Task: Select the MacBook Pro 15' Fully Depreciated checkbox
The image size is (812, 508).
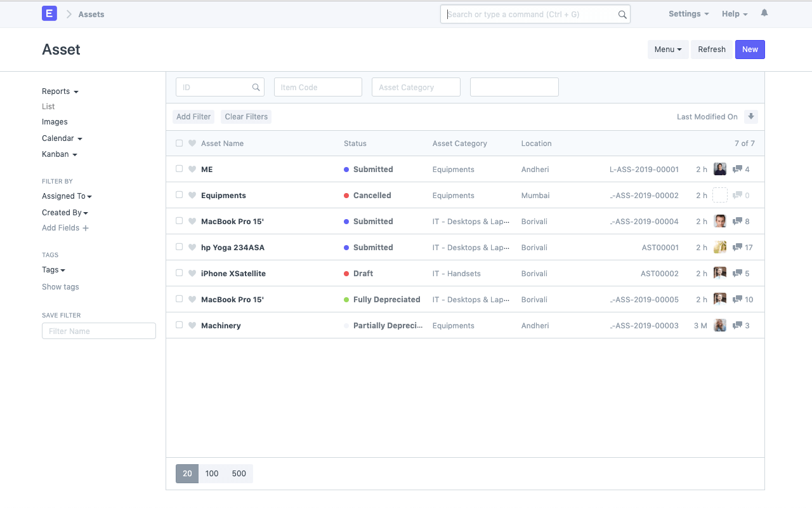Action: [x=180, y=299]
